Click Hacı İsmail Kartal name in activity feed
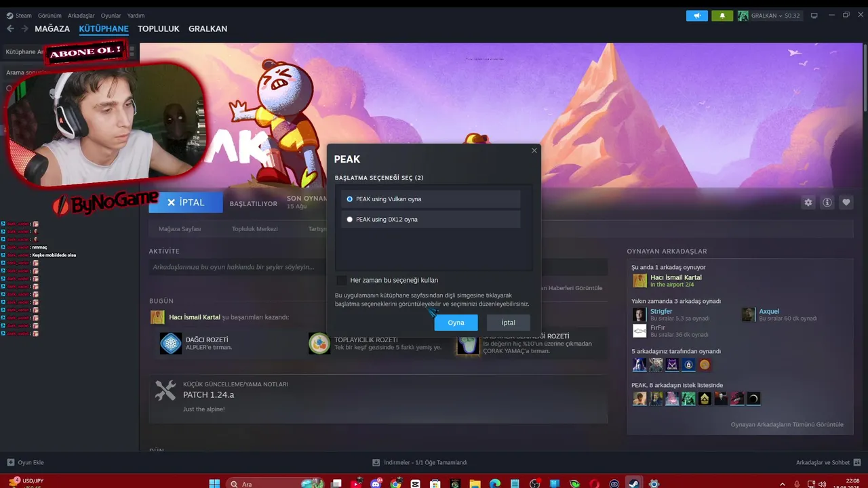Image resolution: width=868 pixels, height=488 pixels. [195, 317]
